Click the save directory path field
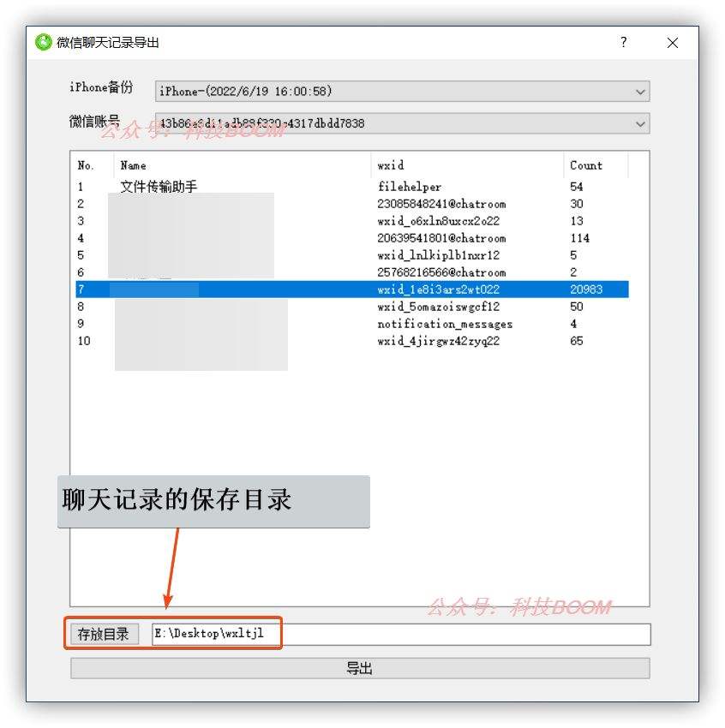This screenshot has width=725, height=728. (401, 634)
